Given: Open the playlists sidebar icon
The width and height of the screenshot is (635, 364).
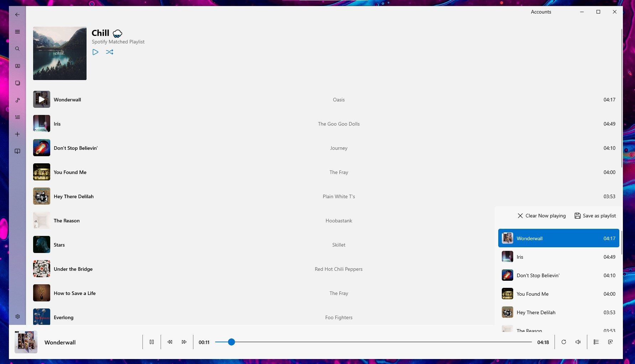Looking at the screenshot, I should pyautogui.click(x=17, y=117).
